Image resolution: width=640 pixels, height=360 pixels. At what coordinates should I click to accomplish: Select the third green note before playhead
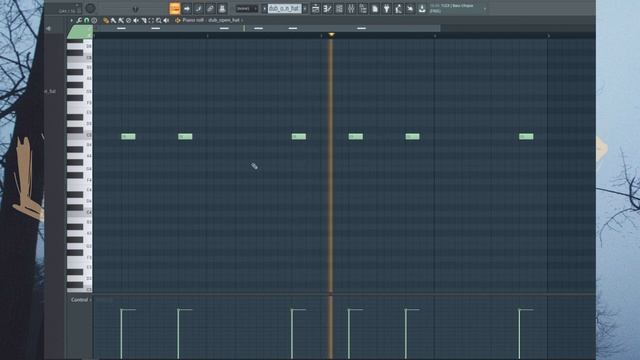pos(299,136)
